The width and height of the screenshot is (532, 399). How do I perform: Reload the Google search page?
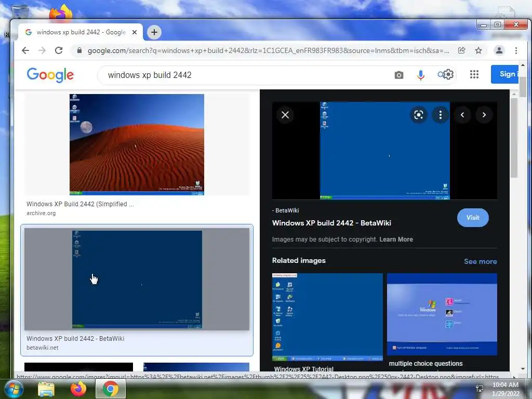tap(59, 50)
